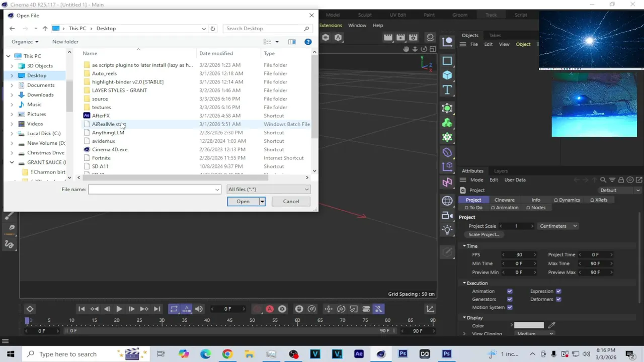
Task: Select the Text spline tool icon
Action: (447, 90)
